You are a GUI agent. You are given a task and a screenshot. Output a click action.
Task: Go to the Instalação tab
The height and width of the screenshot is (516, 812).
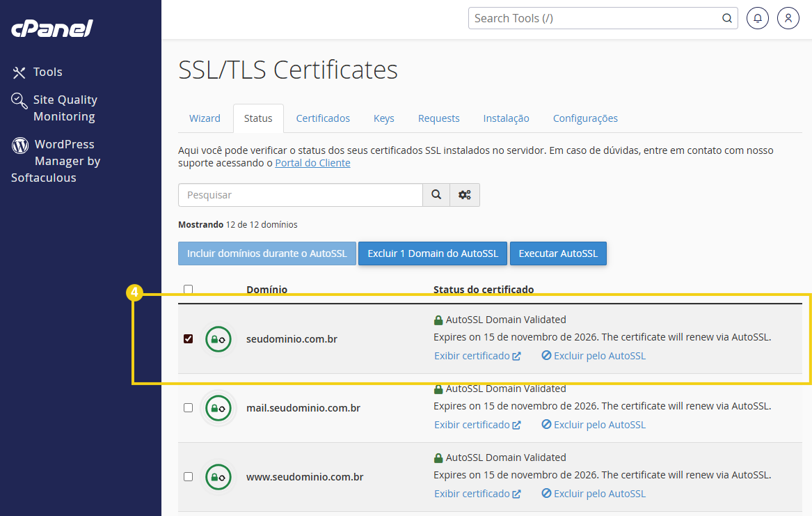click(506, 118)
